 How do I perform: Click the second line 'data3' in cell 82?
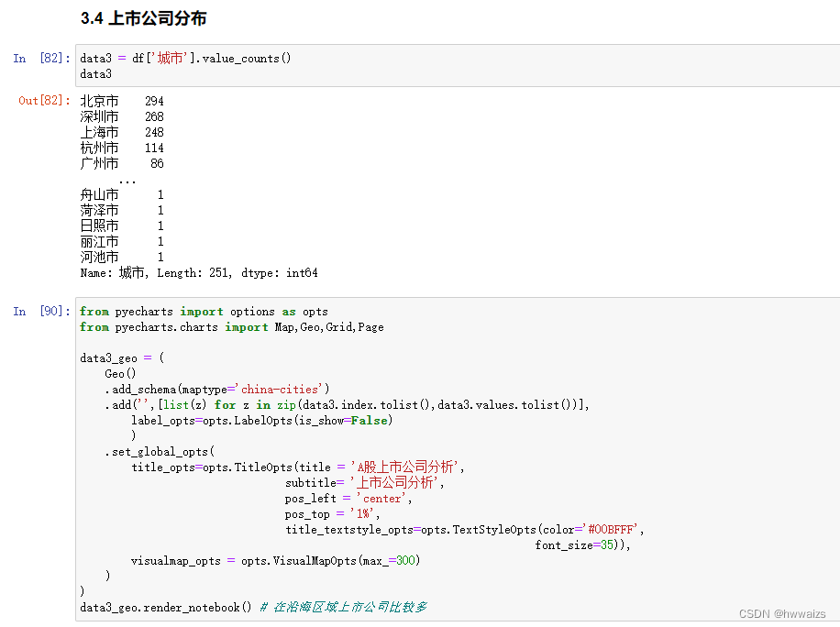click(x=96, y=74)
